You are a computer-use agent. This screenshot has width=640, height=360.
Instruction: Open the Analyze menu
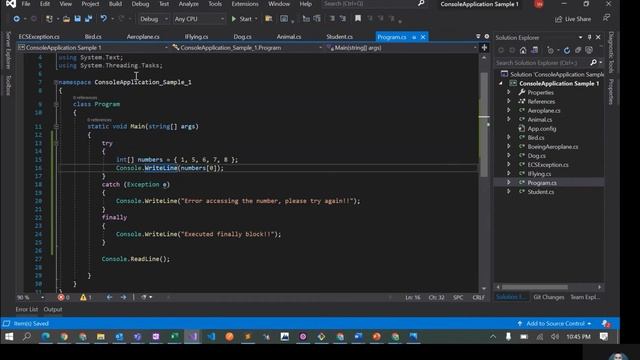[189, 4]
